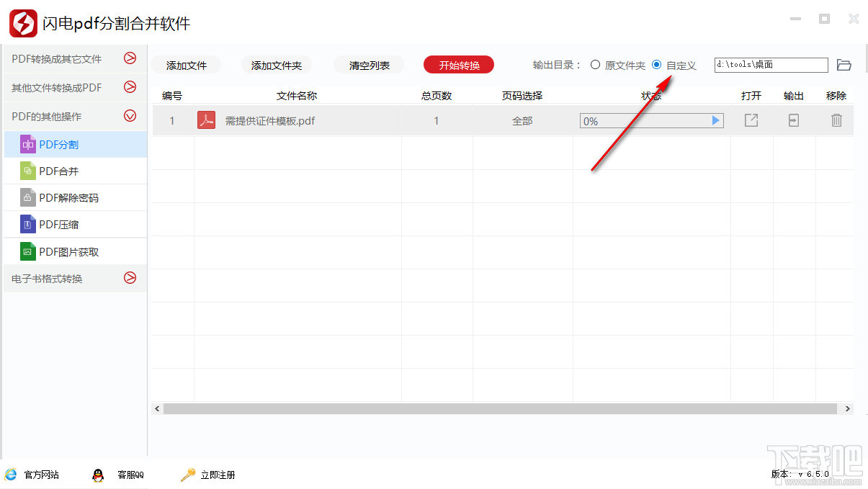
Task: Open the 官方网站 link
Action: 31,475
